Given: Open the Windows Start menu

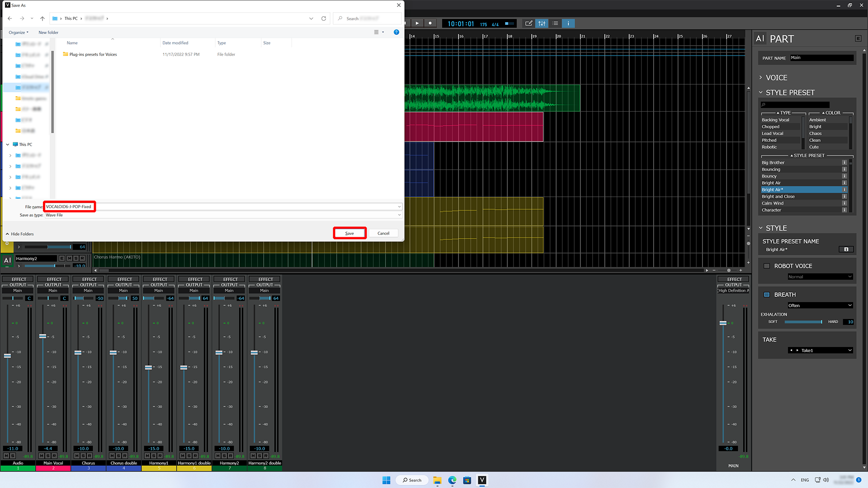Looking at the screenshot, I should 387,480.
